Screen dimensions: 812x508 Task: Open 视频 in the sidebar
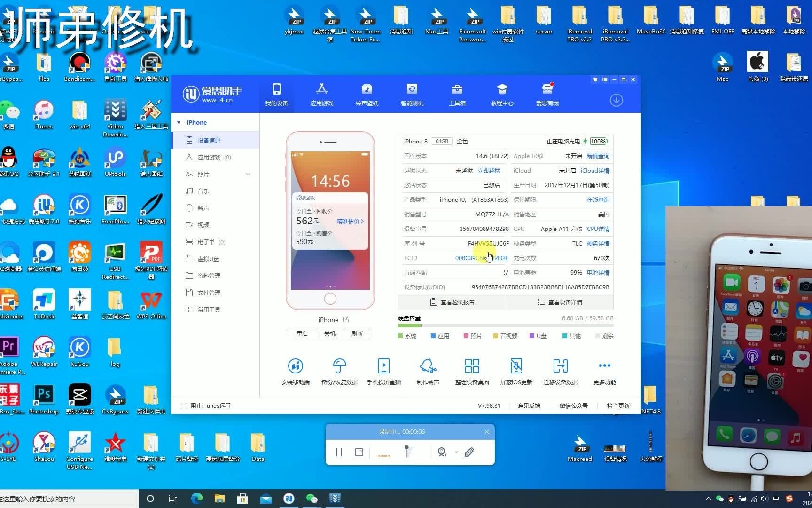pyautogui.click(x=215, y=225)
